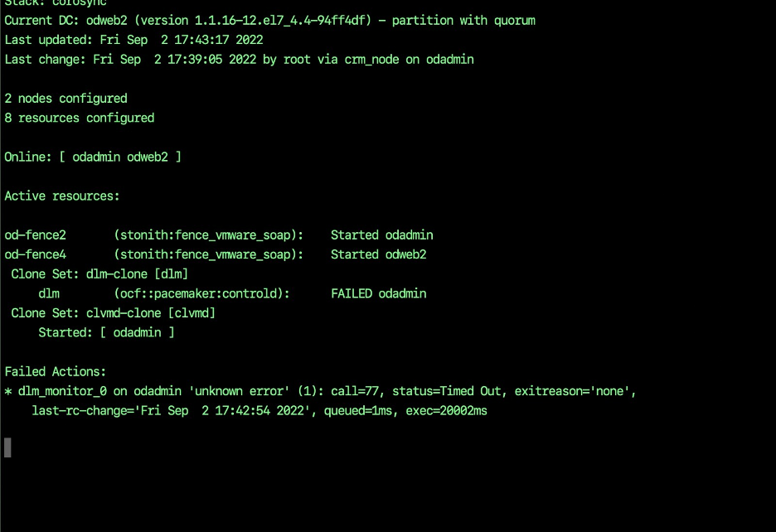Click the terminal cursor block
This screenshot has width=776, height=532.
(7, 447)
